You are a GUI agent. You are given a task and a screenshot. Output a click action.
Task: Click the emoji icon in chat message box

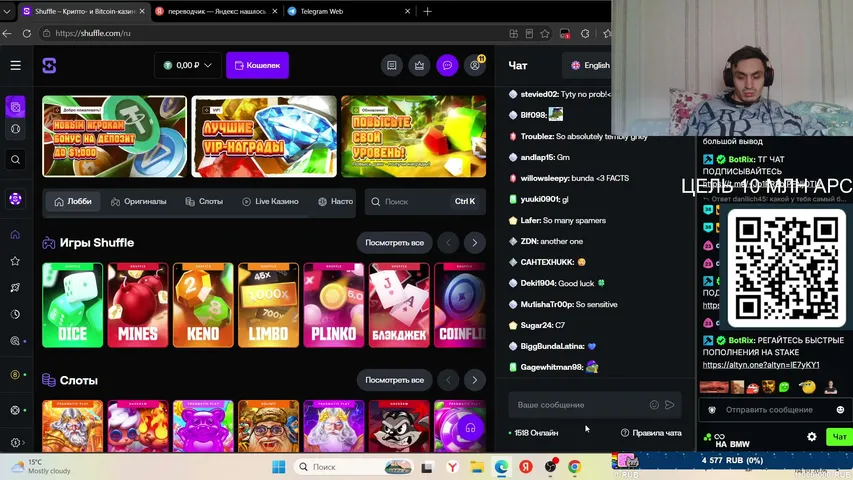click(x=654, y=405)
